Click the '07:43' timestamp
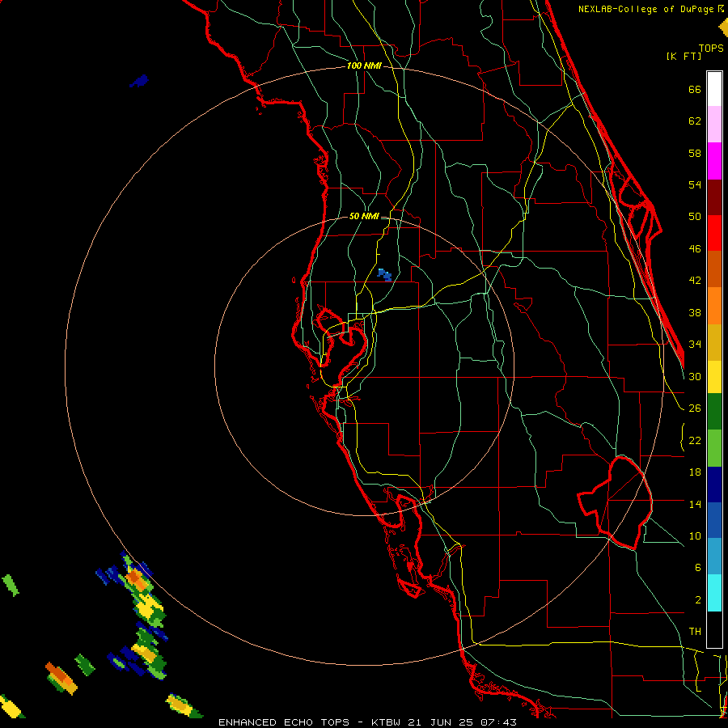 498,722
